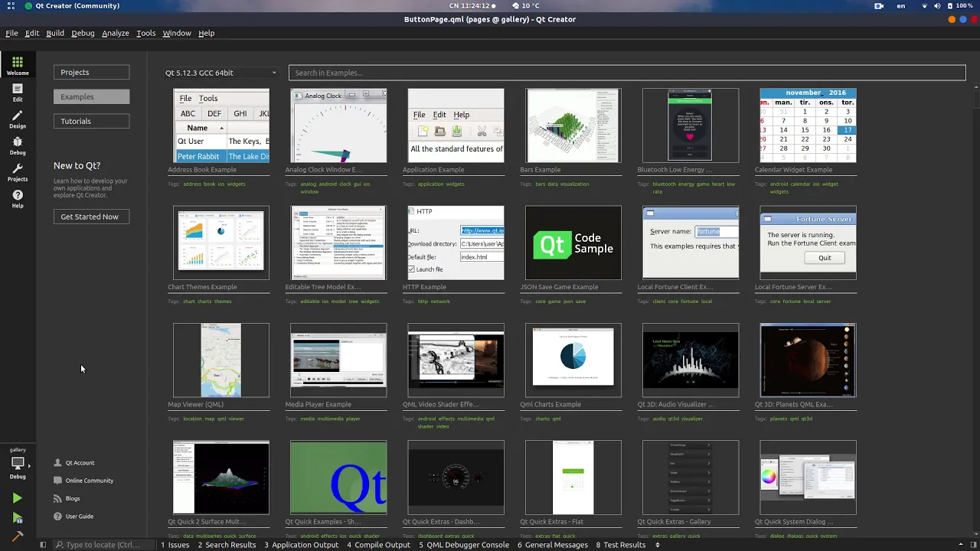Click the Type to locate field
Viewport: 980px width, 551px height.
click(x=103, y=545)
